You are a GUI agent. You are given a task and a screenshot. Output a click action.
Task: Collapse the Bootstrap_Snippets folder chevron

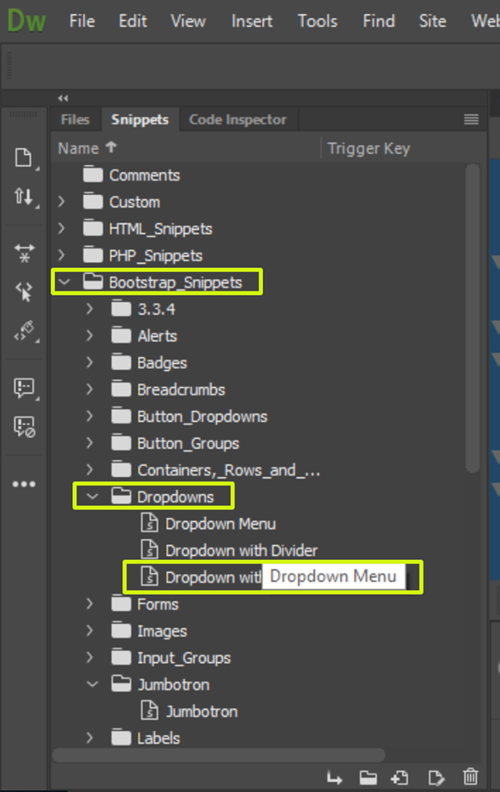pos(64,282)
